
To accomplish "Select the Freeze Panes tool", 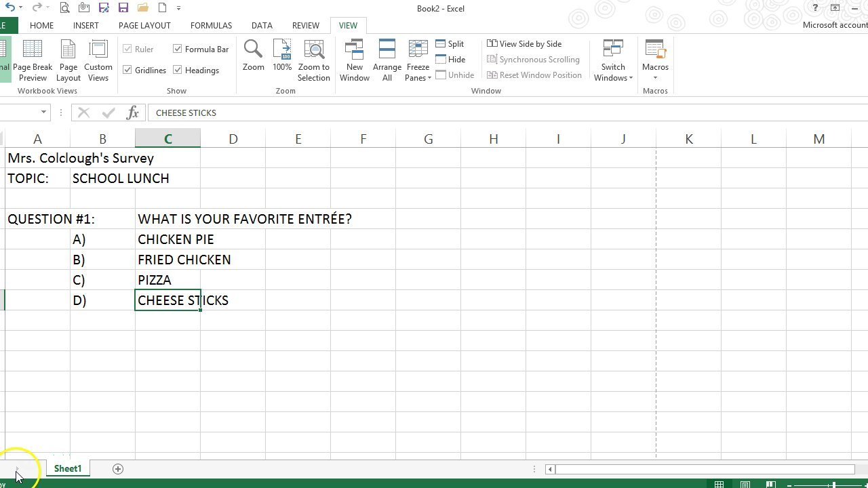I will pyautogui.click(x=418, y=60).
